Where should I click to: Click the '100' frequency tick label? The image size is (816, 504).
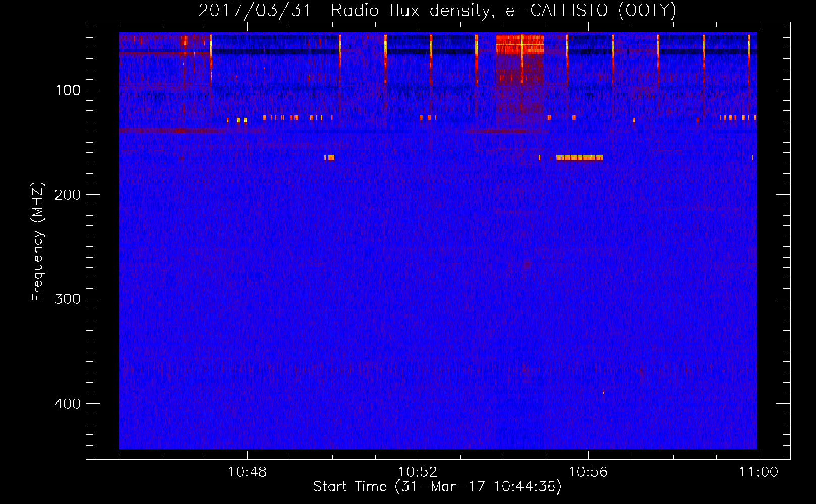click(68, 90)
